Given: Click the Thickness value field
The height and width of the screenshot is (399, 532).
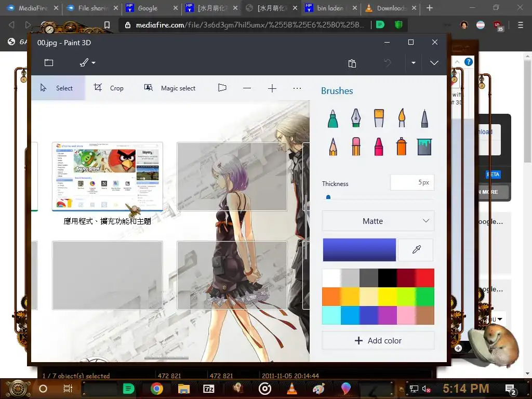Looking at the screenshot, I should 412,182.
